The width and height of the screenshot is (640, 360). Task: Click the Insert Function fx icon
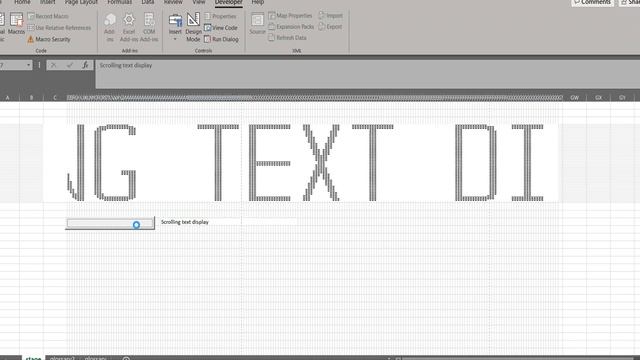(x=85, y=65)
